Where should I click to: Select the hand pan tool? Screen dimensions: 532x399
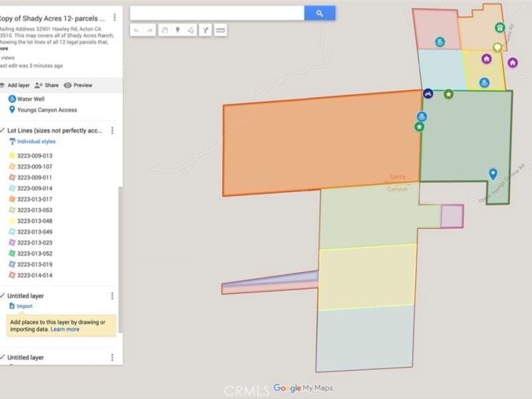[x=164, y=30]
